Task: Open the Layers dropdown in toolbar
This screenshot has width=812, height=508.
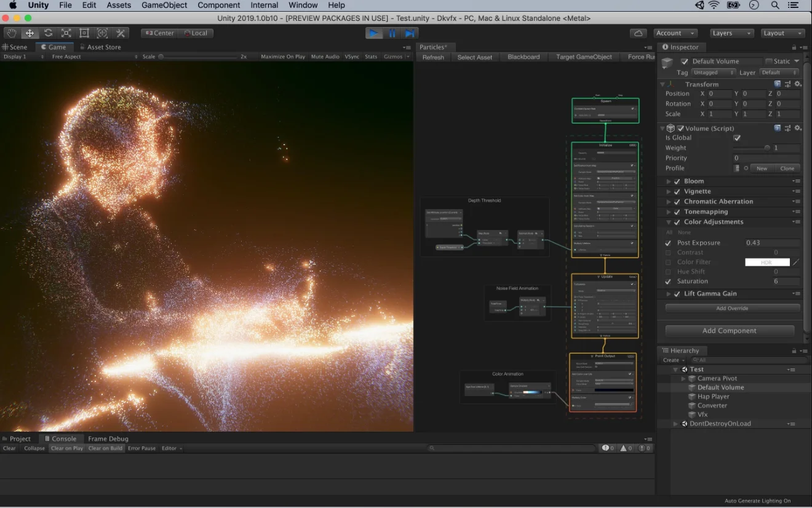Action: point(731,33)
